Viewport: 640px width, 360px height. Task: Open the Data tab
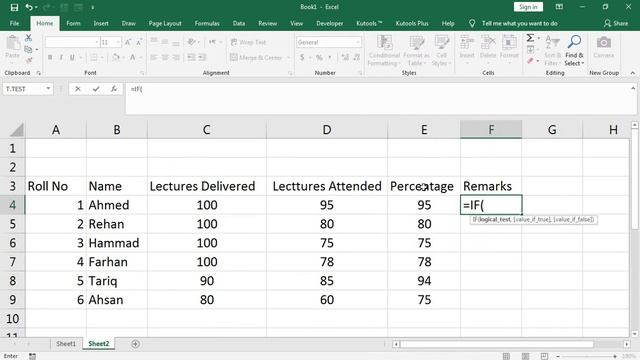click(x=239, y=23)
